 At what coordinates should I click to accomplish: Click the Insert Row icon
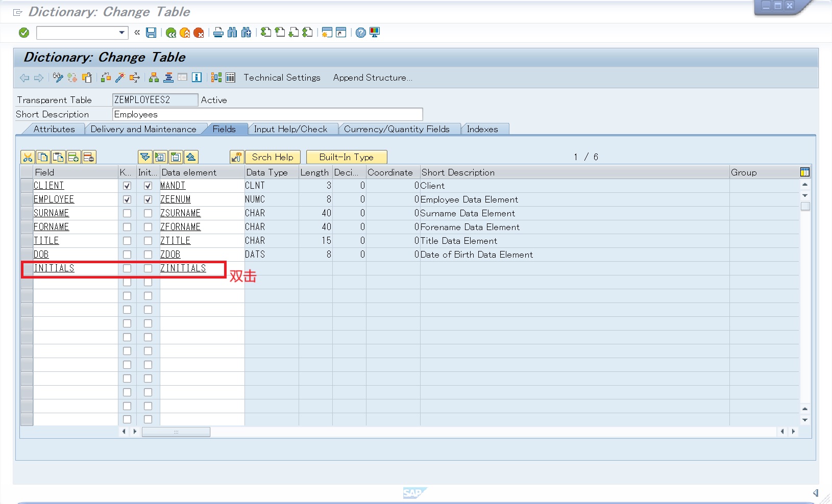click(x=74, y=157)
